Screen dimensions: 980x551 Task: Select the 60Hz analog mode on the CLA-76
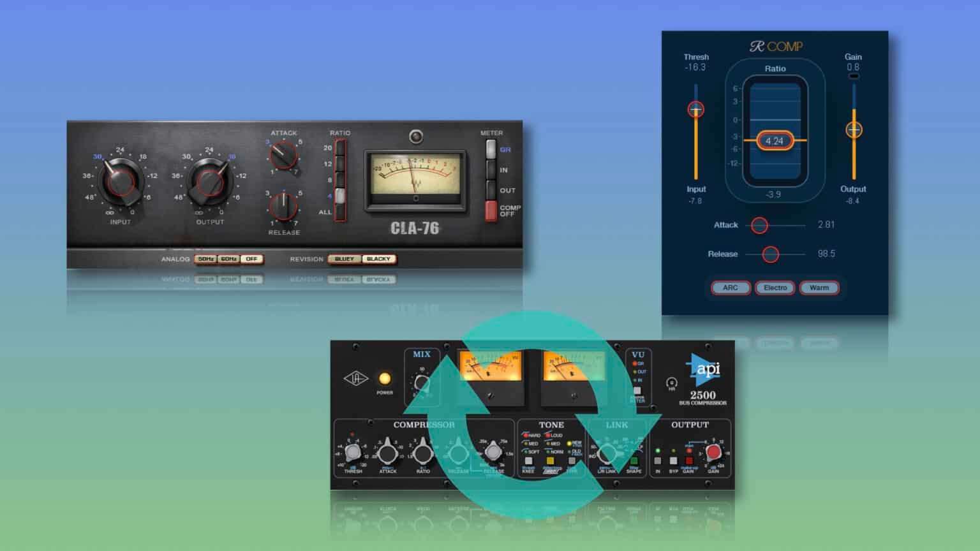click(229, 259)
